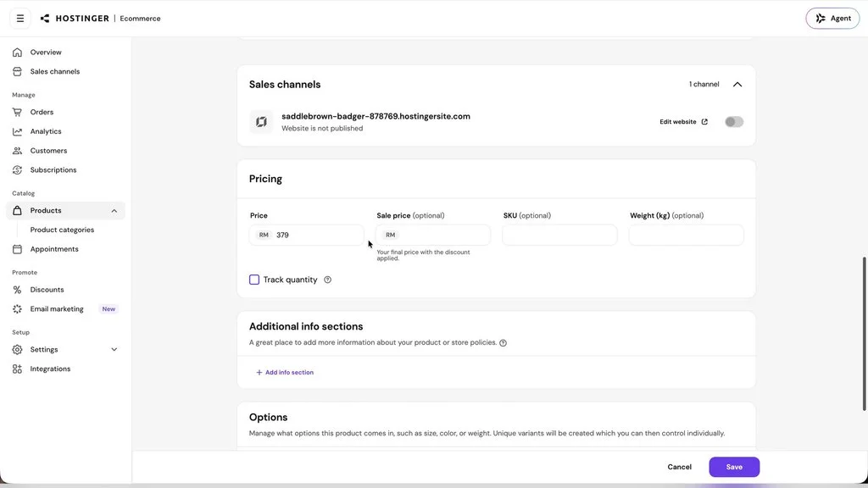Click the saddlebrown-badger website domain
868x488 pixels.
coord(376,116)
